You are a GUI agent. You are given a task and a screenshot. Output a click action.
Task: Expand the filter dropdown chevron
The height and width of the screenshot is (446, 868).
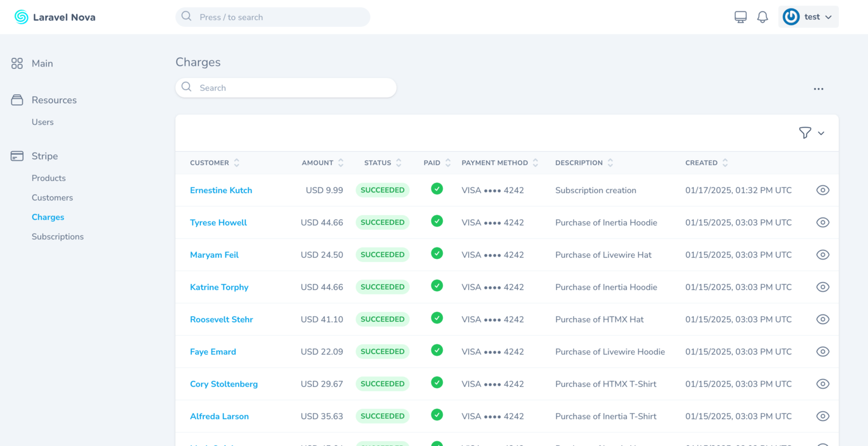(821, 133)
